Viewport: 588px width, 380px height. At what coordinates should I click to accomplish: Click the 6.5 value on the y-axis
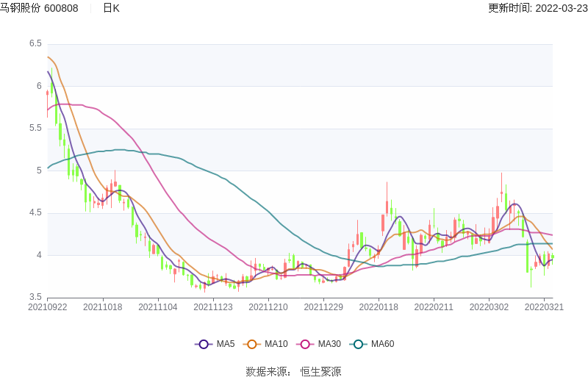[x=35, y=44]
